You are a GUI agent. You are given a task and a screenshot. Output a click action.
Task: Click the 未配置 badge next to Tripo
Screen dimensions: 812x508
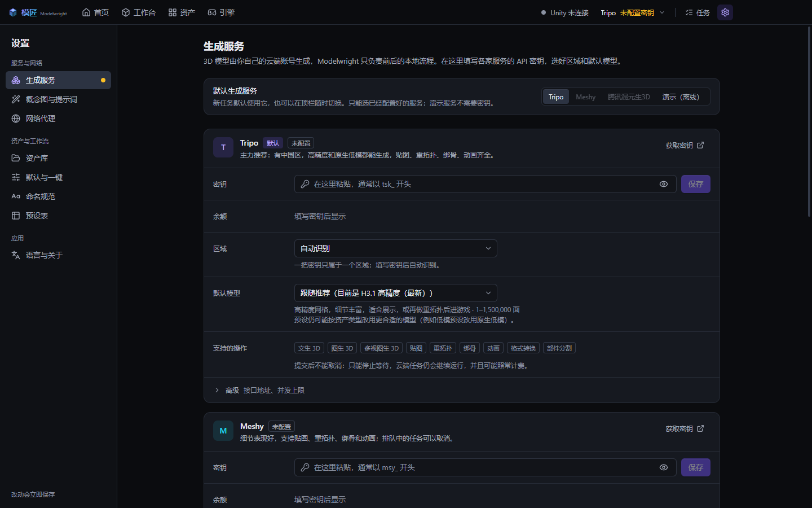click(x=301, y=143)
